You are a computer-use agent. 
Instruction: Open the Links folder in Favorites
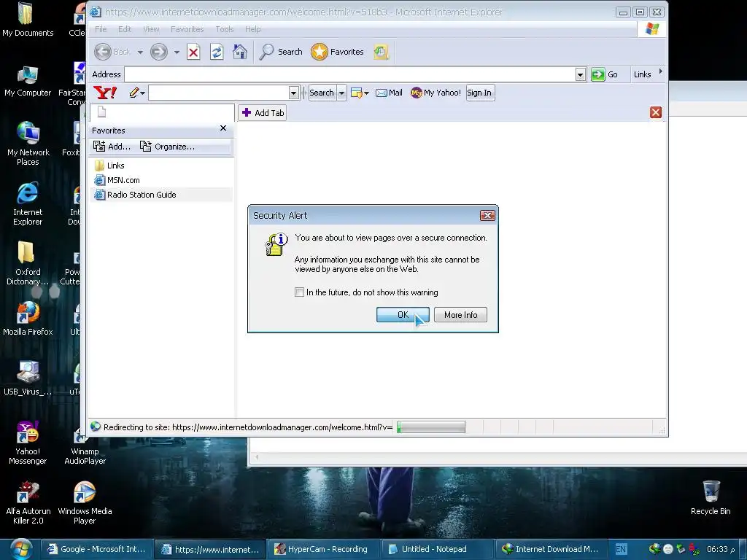[x=109, y=166]
